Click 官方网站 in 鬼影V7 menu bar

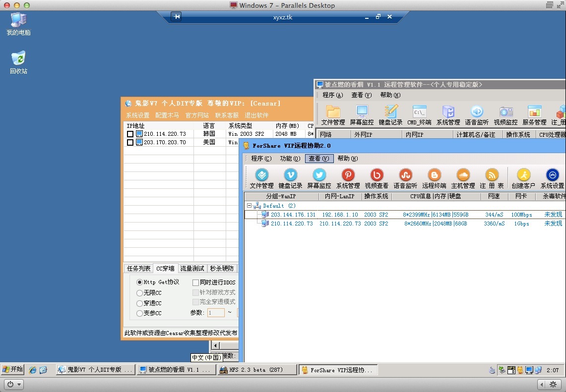(x=197, y=115)
